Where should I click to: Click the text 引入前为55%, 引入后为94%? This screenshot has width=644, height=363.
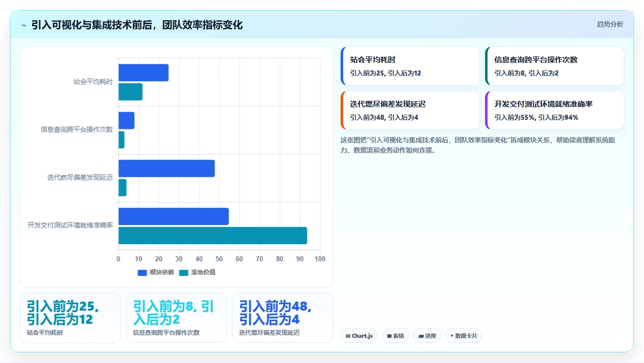click(536, 117)
